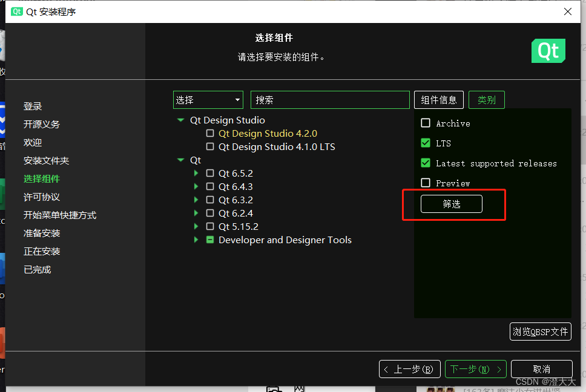586x392 pixels.
Task: Click 开始菜单快捷方式 step in sidebar
Action: 60,215
